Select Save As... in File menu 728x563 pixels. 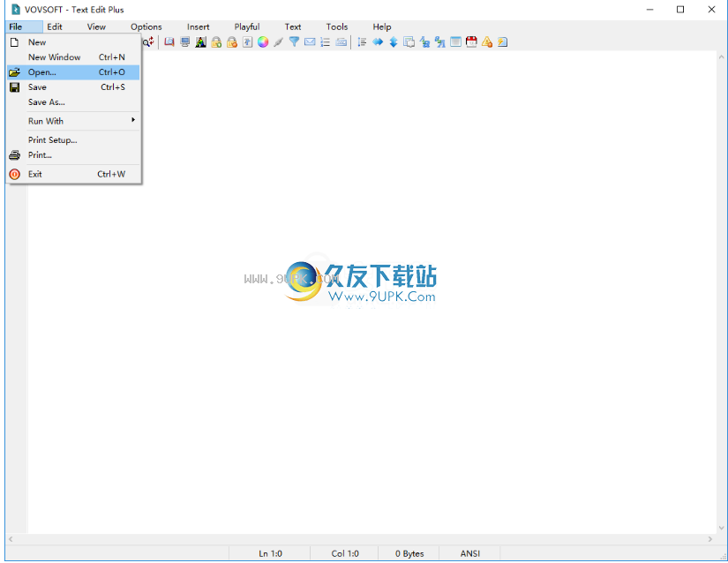click(73, 102)
